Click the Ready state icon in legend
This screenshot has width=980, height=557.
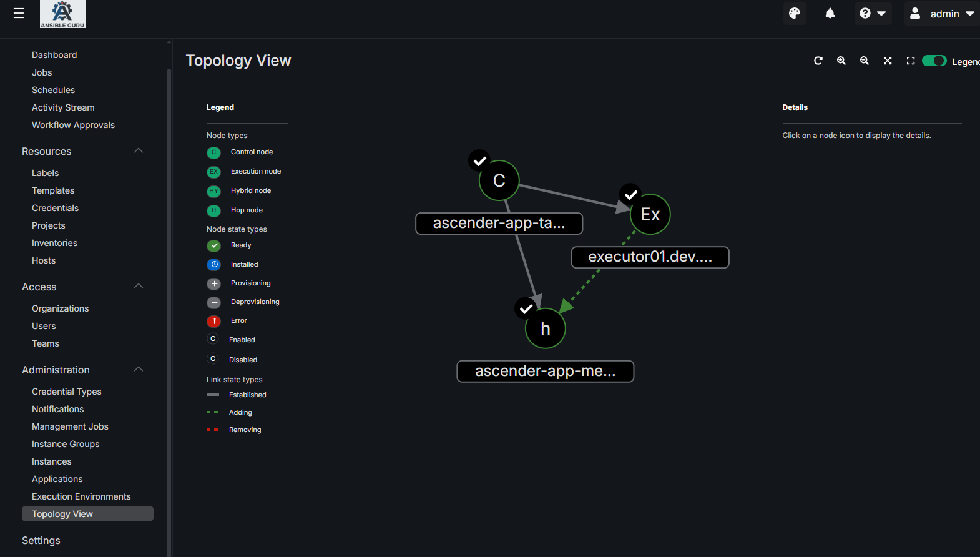[x=214, y=245]
